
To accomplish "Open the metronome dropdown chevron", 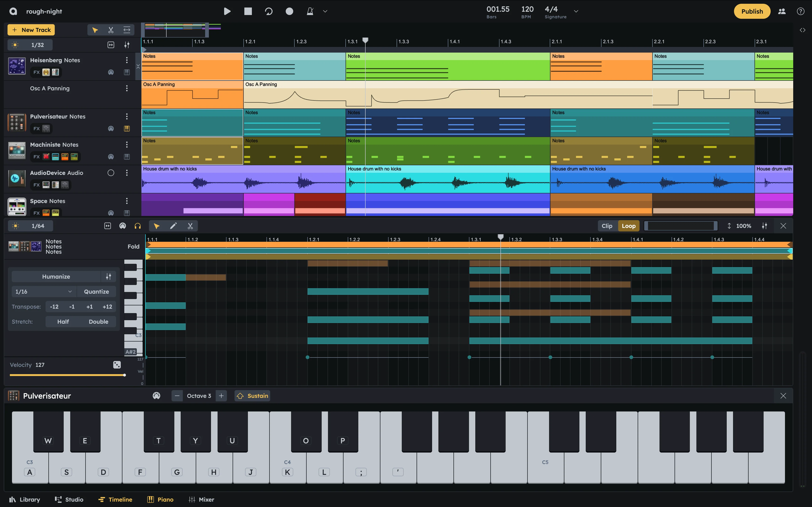I will click(x=324, y=11).
